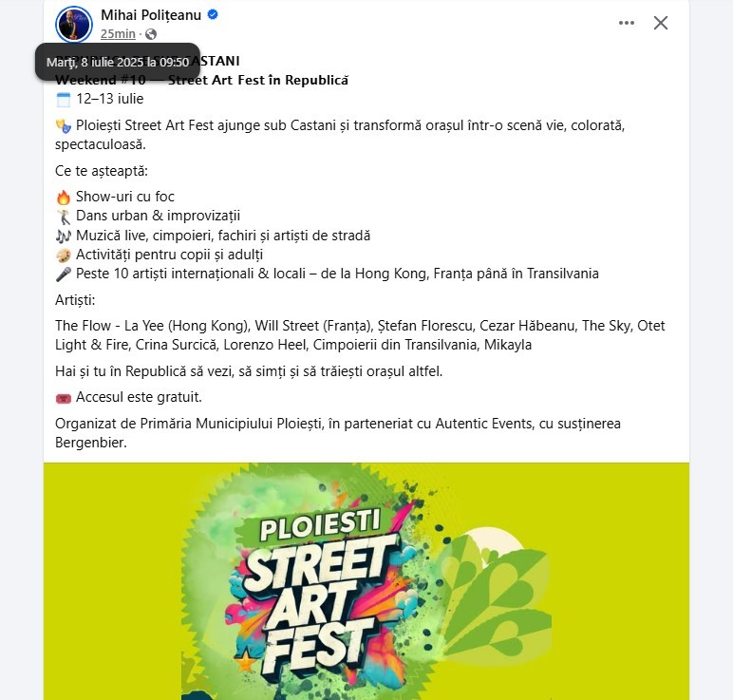733x700 pixels.
Task: Click the theater masks emoji in the intro paragraph
Action: [64, 125]
